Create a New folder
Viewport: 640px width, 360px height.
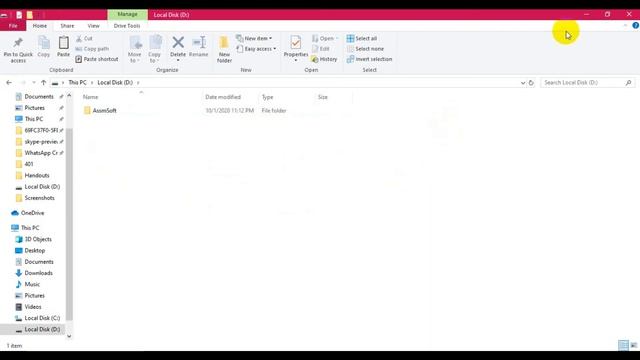point(224,49)
